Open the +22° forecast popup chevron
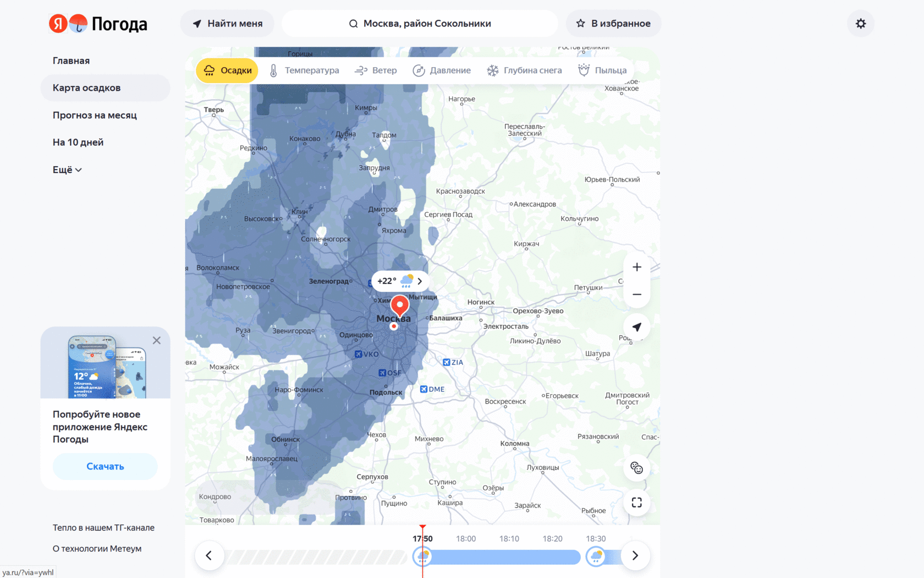 click(x=420, y=281)
